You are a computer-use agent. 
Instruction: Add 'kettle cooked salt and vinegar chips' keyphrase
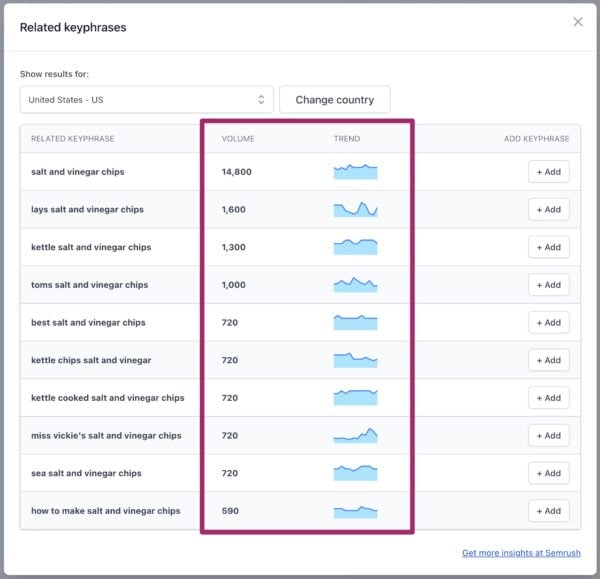(x=548, y=398)
